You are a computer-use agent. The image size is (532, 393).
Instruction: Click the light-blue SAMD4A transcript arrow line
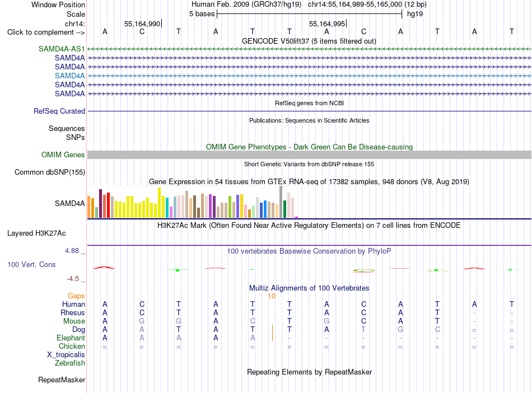[310, 76]
